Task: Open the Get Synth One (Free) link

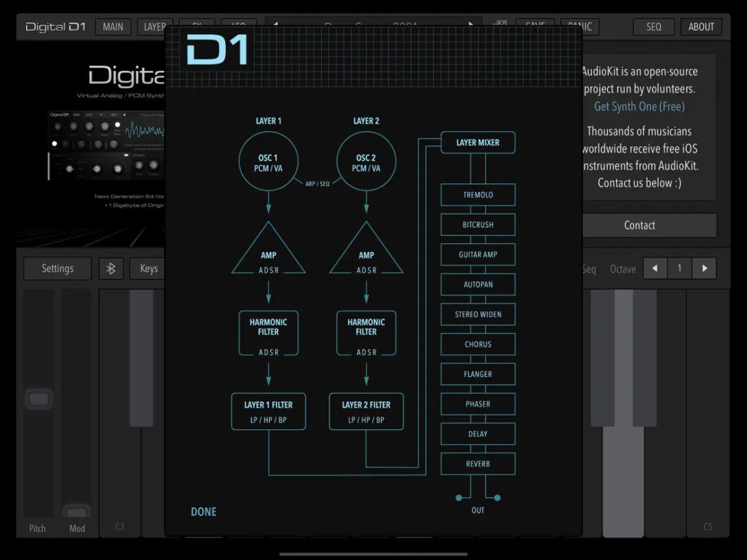Action: [x=639, y=106]
